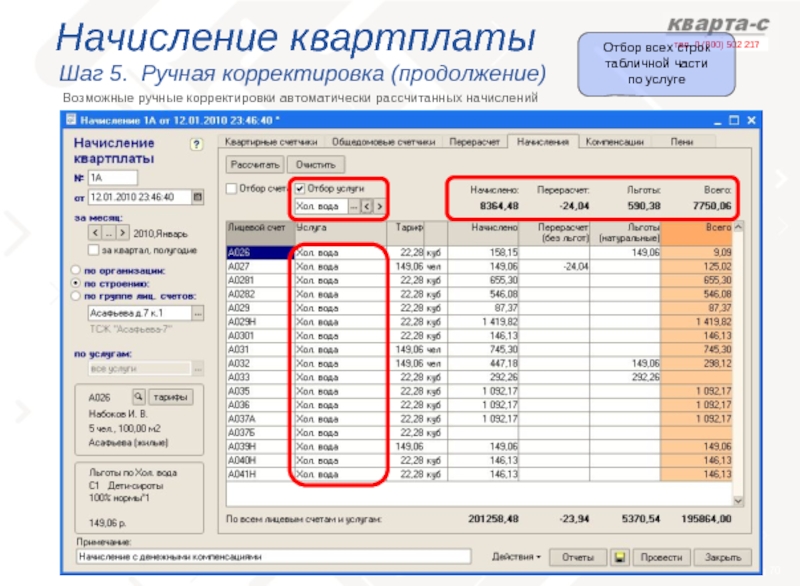Open the все услуги picker ellipsis

click(197, 368)
